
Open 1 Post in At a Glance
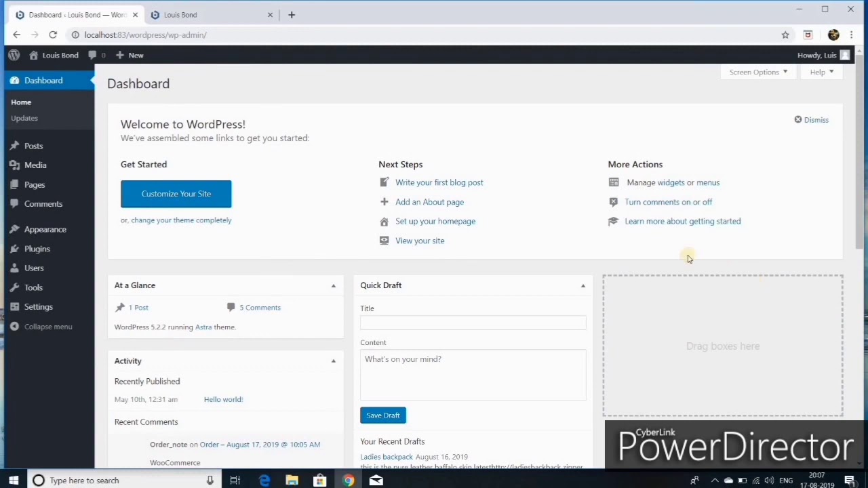tap(138, 308)
